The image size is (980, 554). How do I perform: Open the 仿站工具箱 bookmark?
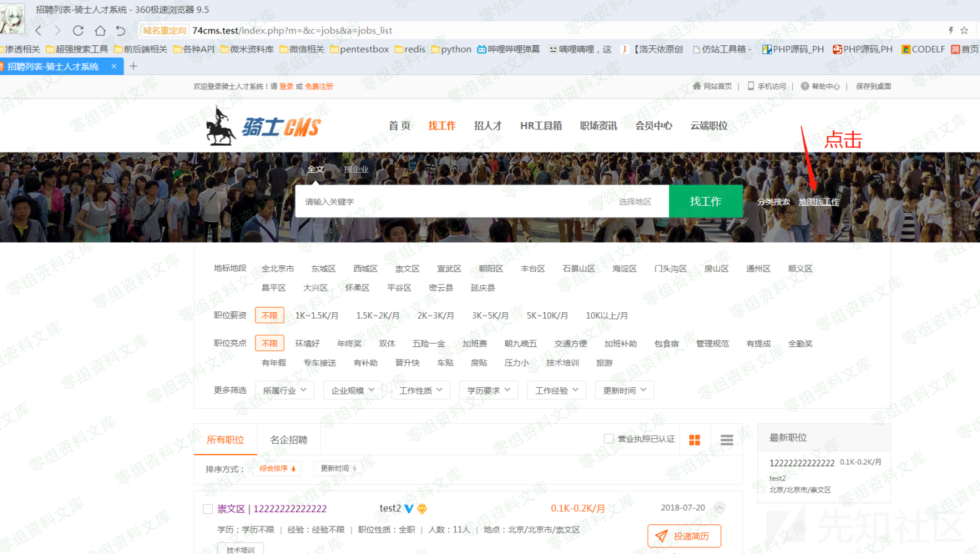[x=722, y=49]
